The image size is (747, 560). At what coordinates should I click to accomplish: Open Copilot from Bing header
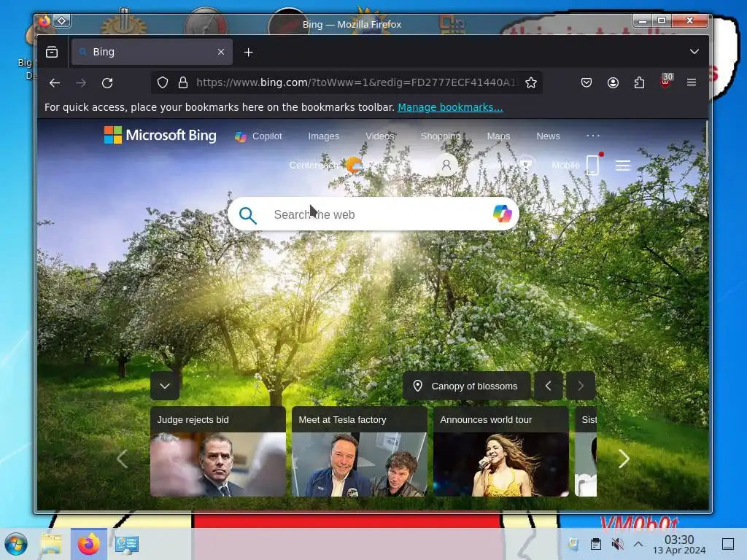pyautogui.click(x=258, y=136)
